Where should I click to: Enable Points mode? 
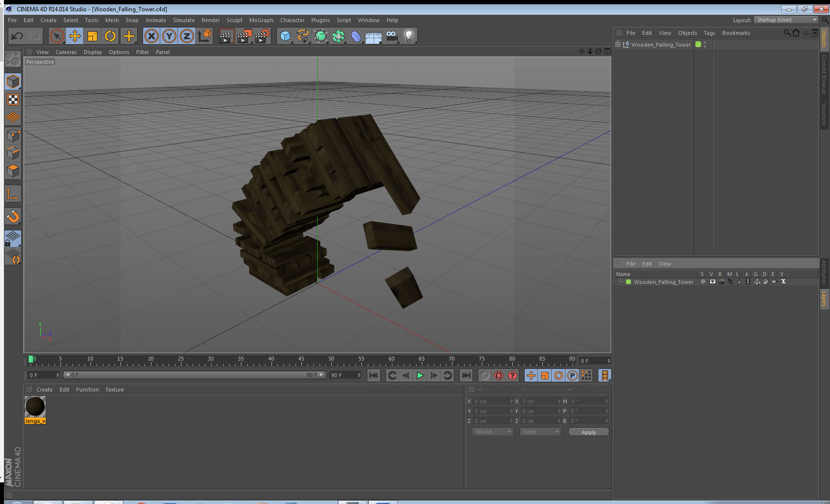pos(13,135)
